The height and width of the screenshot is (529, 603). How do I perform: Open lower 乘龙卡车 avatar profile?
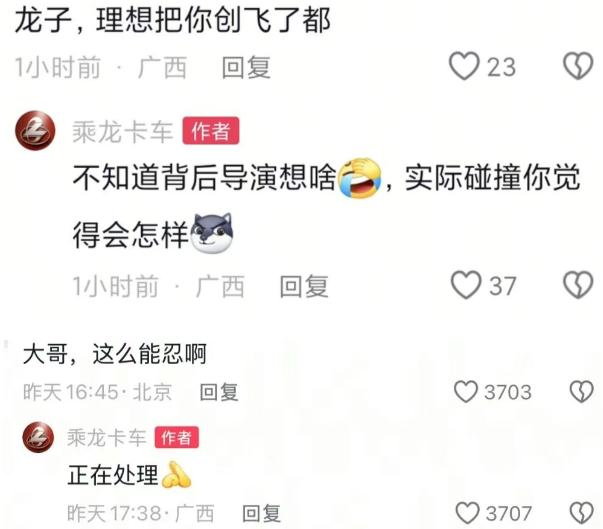click(x=38, y=437)
